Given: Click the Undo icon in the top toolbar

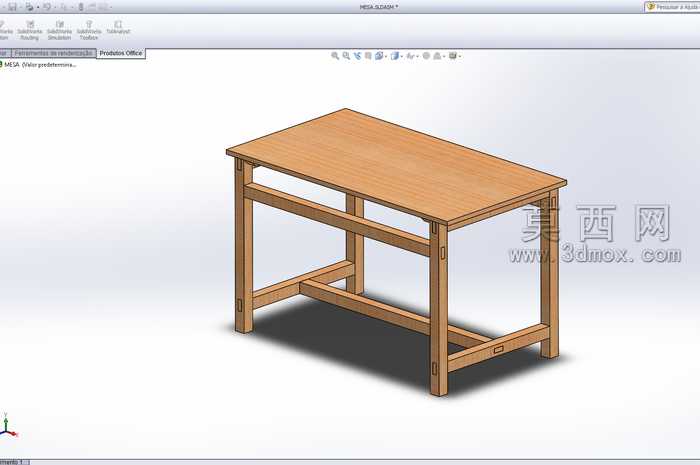Looking at the screenshot, I should pyautogui.click(x=47, y=7).
